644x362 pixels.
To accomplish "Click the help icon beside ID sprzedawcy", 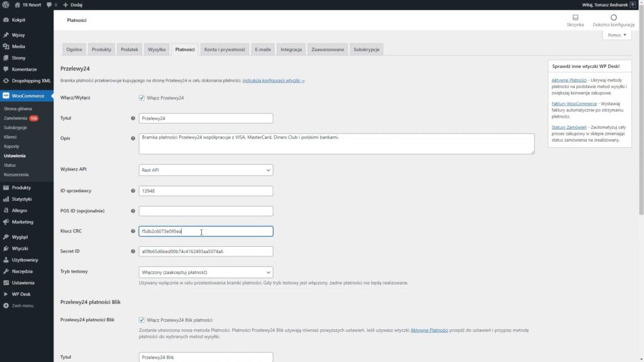I will (x=133, y=191).
